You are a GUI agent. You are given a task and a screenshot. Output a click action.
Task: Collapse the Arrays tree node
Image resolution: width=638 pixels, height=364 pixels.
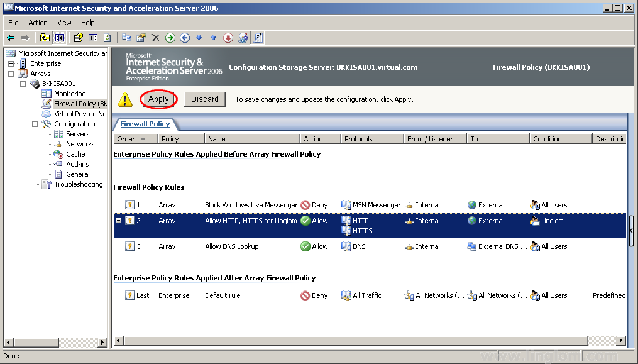coord(11,74)
